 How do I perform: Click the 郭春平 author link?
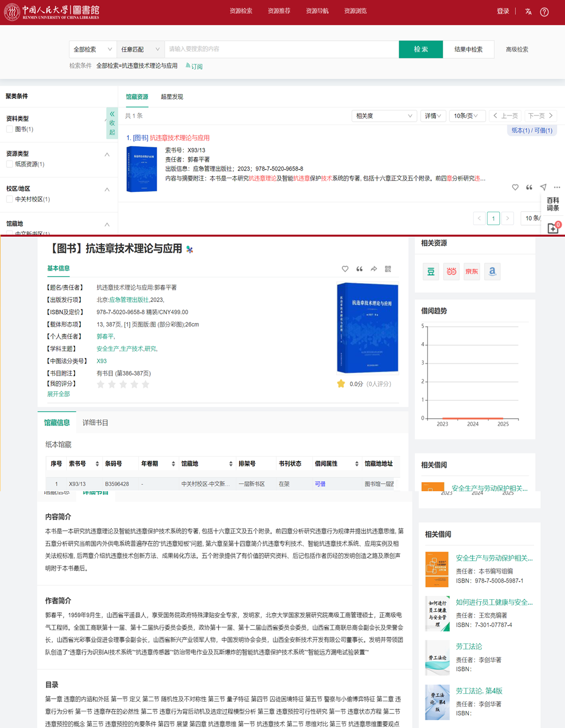105,337
